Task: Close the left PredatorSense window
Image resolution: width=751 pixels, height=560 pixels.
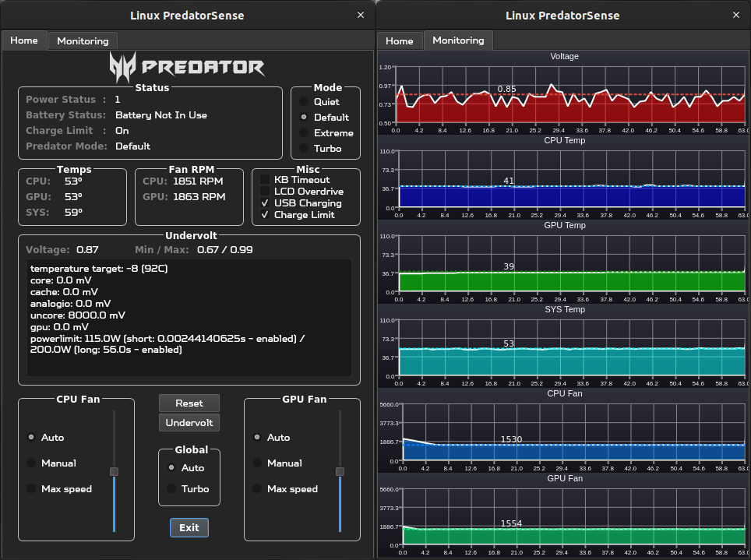Action: click(361, 15)
